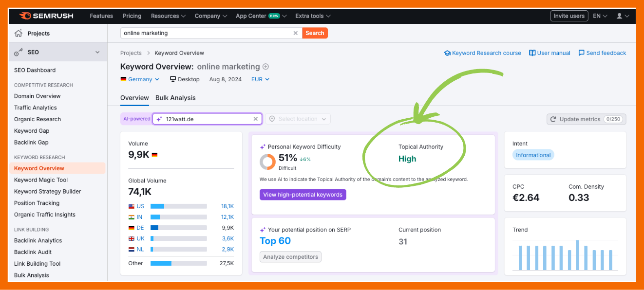Viewport: 644px width, 290px height.
Task: Expand the Germany country dropdown
Action: [x=140, y=79]
